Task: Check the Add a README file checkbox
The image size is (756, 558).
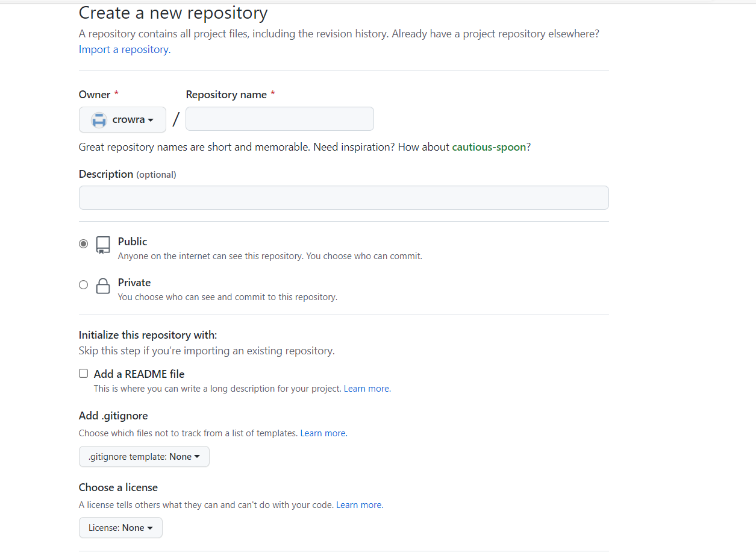Action: coord(84,374)
